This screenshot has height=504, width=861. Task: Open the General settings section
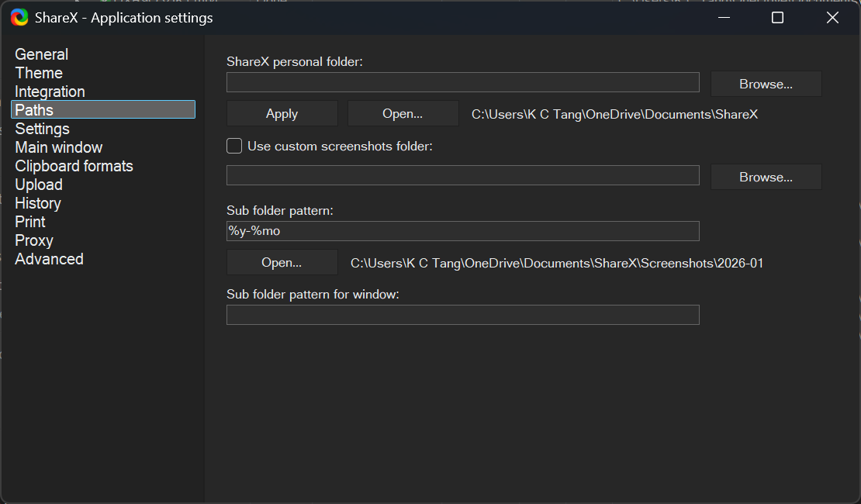42,54
